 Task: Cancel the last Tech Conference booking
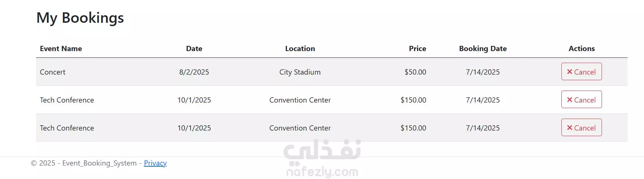581,128
